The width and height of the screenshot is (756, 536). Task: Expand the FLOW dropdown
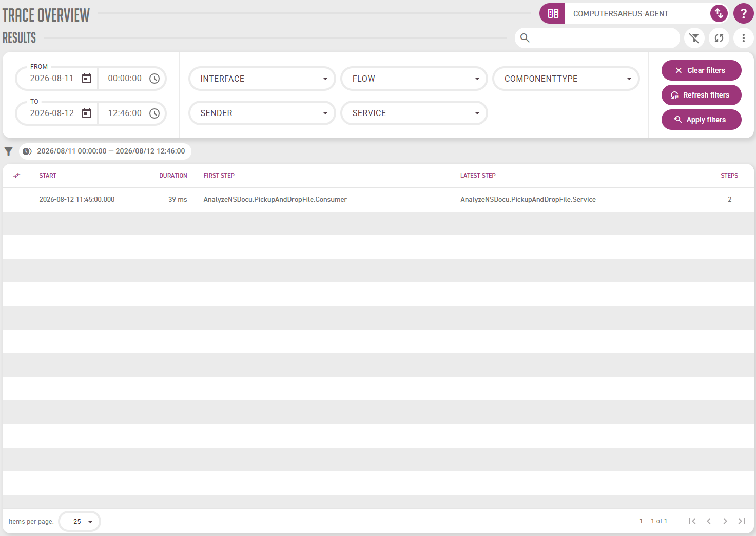414,79
